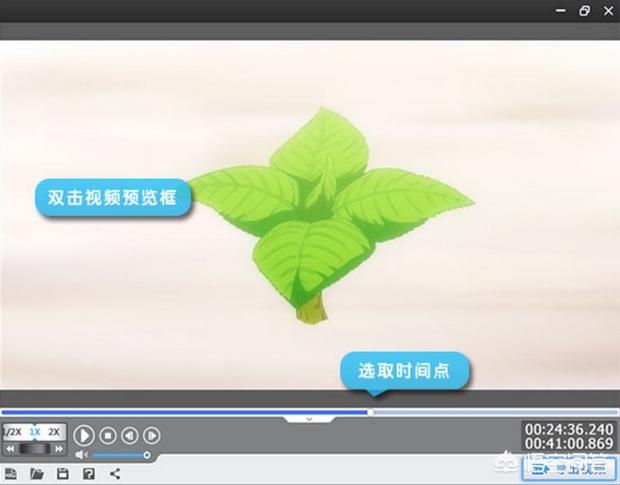Screen dimensions: 620x485
Task: Save the project via floppy disk icon
Action: pos(63,472)
